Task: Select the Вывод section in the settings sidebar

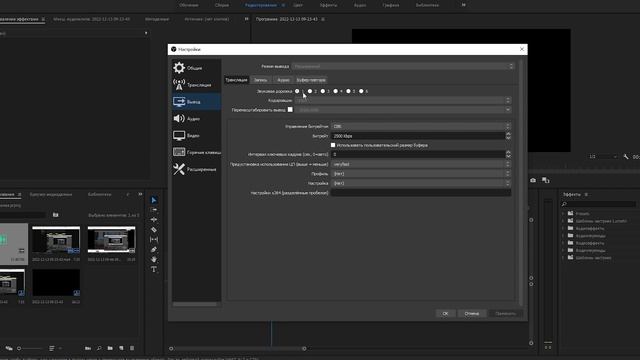Action: (196, 102)
